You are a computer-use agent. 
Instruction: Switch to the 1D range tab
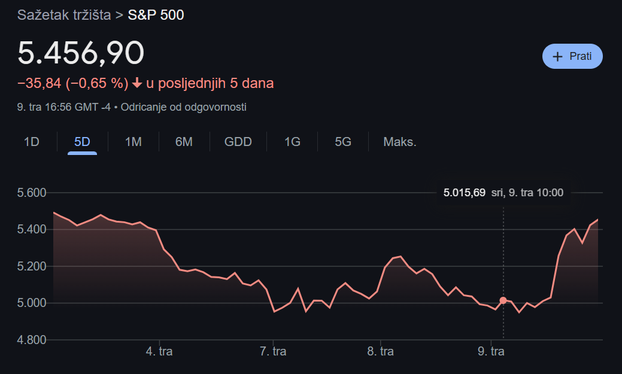click(32, 142)
